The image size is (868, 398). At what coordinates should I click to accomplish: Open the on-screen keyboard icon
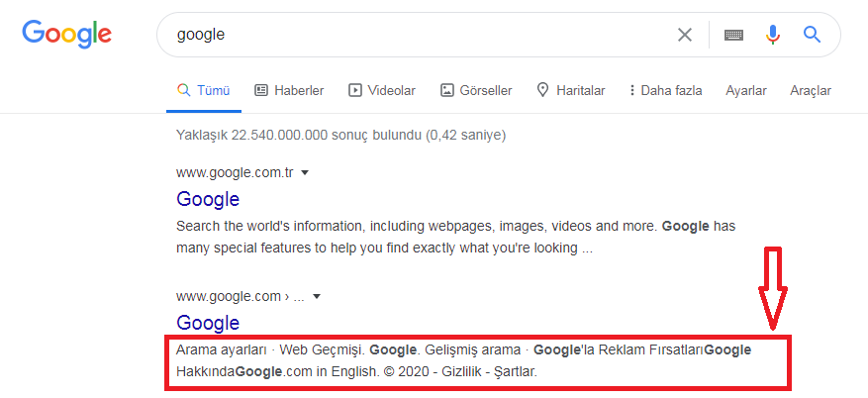tap(733, 35)
